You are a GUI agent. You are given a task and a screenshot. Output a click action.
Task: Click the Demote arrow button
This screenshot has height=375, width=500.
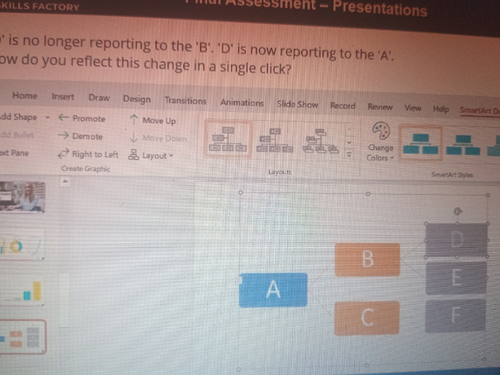pos(81,136)
